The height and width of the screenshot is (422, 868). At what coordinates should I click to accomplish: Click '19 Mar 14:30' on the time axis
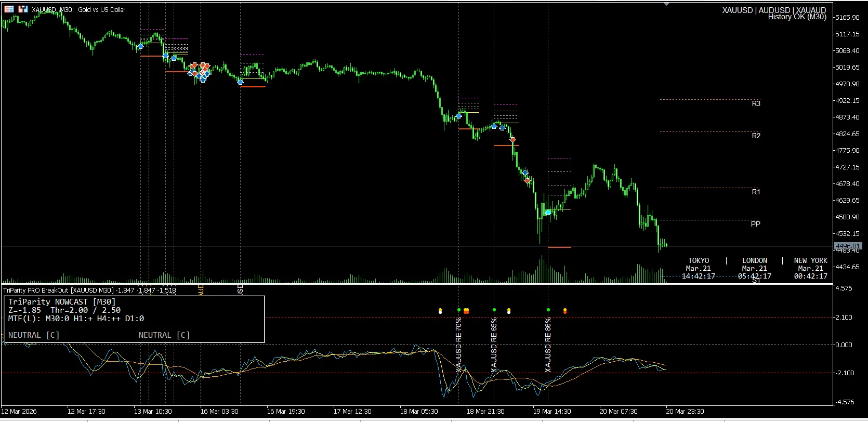pos(552,412)
